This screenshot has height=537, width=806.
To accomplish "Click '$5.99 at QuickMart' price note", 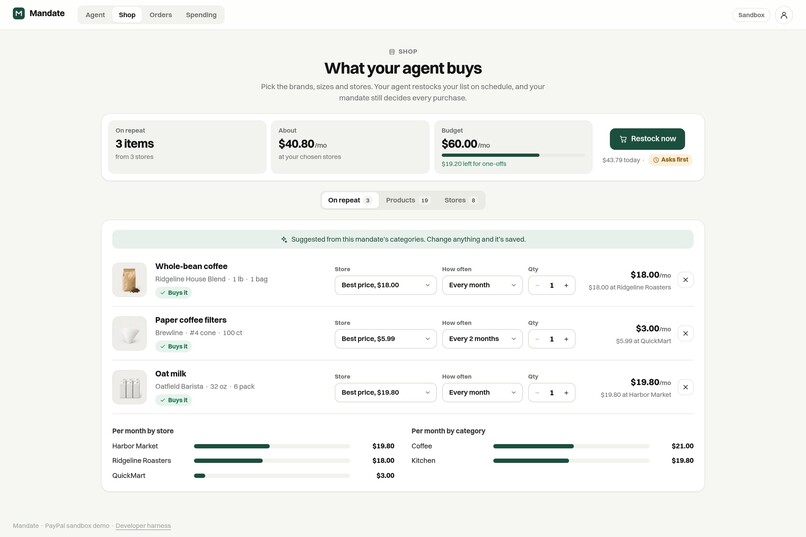I will coord(643,341).
